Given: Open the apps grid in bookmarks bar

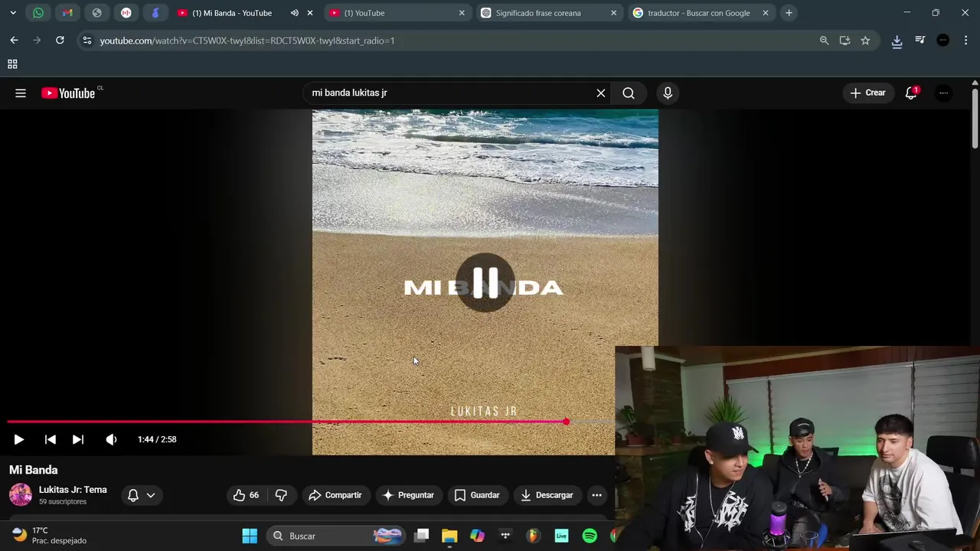Looking at the screenshot, I should (x=12, y=64).
